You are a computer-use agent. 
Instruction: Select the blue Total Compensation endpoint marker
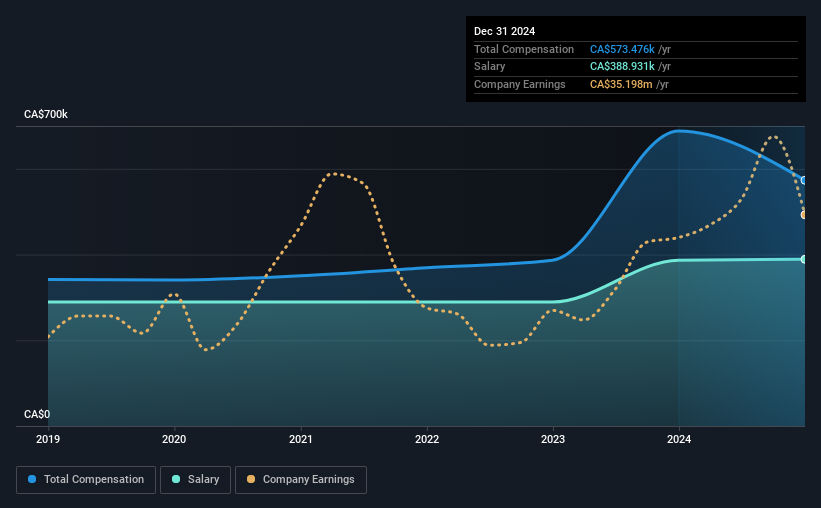(804, 180)
